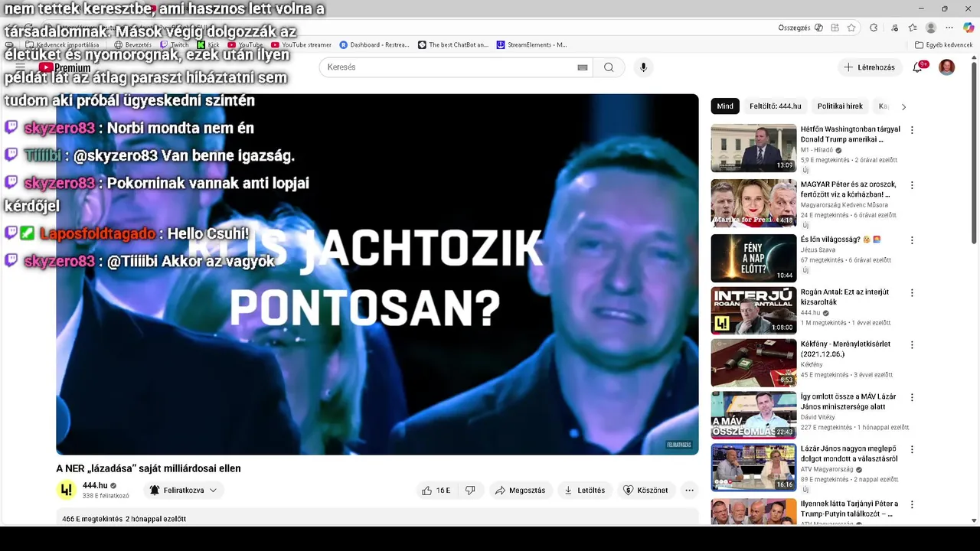
Task: Click the YouTube search magnifier button
Action: point(609,67)
